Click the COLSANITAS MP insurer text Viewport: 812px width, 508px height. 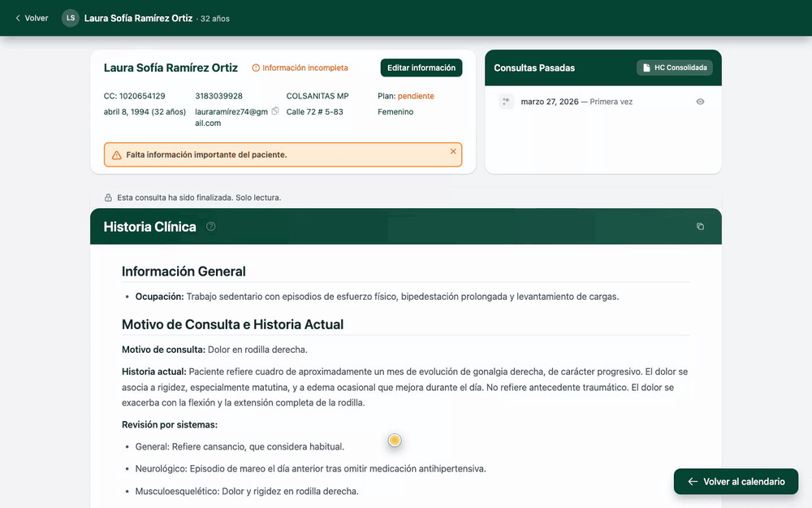pos(317,96)
